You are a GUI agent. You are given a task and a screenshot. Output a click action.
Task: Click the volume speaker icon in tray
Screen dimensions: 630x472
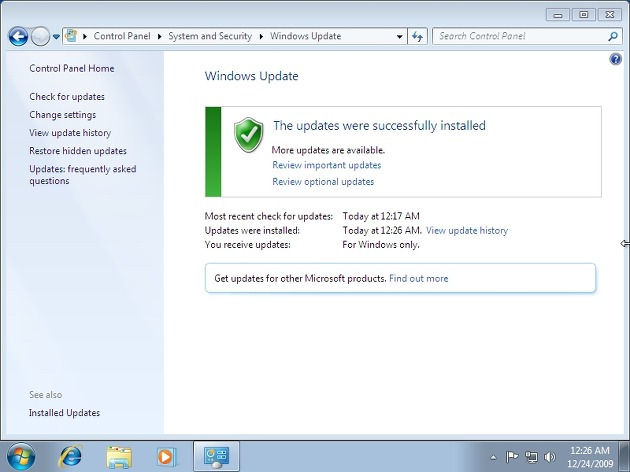coord(550,457)
